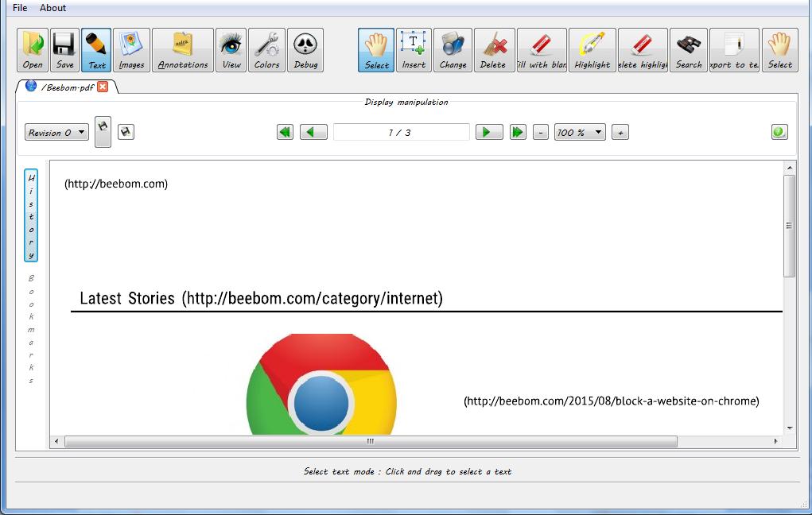
Task: Open the zoom percentage dropdown
Action: pos(579,132)
